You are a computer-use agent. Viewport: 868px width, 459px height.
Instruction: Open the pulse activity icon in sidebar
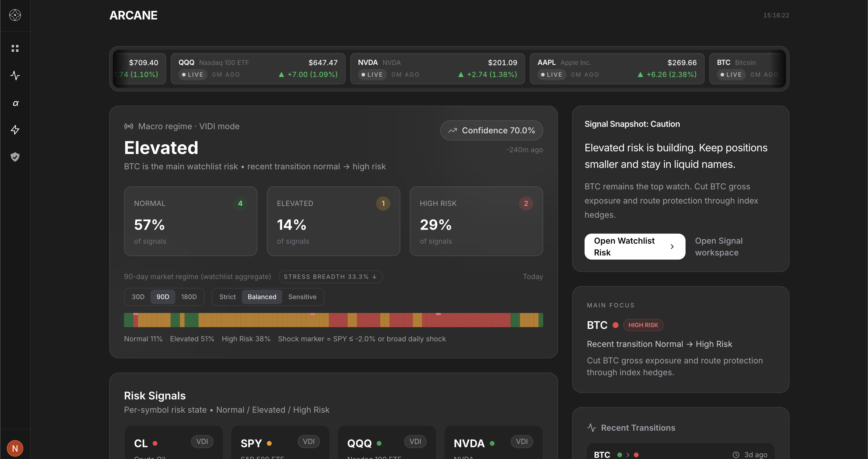click(x=15, y=76)
